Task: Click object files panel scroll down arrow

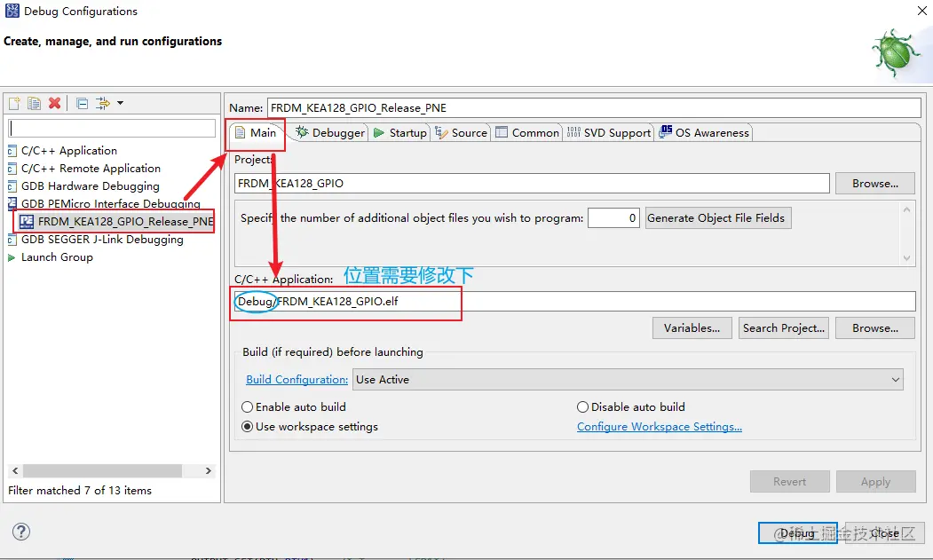Action: point(907,257)
